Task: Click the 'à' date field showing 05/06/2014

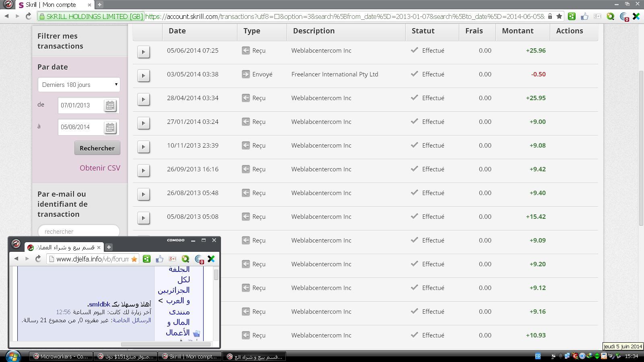Action: [80, 127]
